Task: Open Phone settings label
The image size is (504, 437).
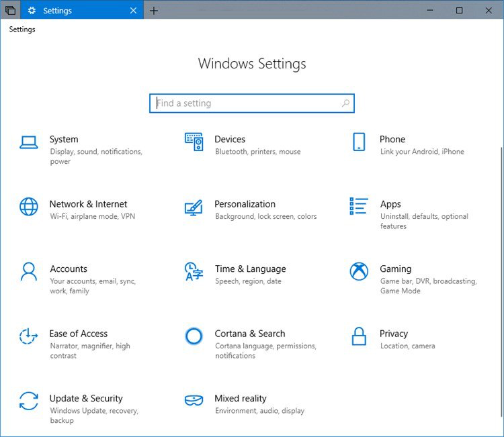Action: (x=392, y=139)
